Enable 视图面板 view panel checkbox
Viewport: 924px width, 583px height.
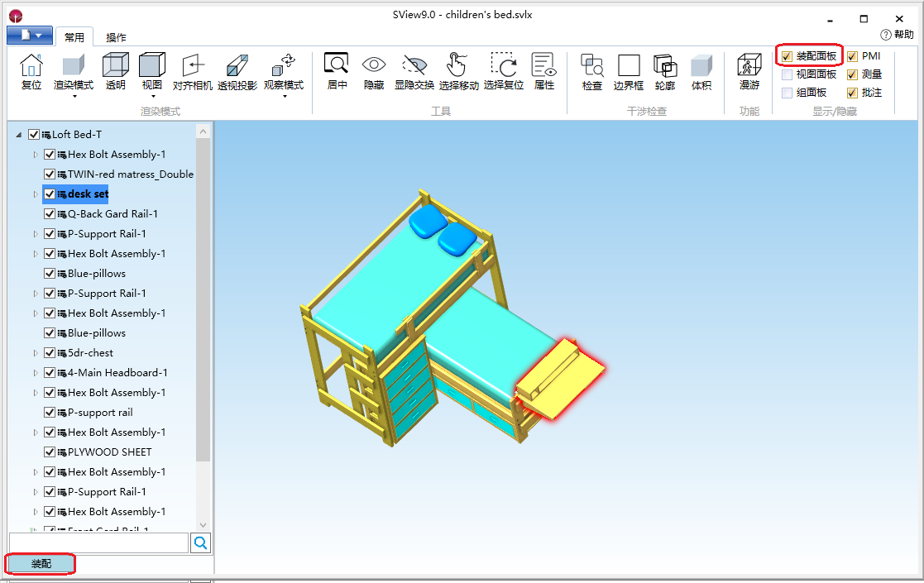point(787,74)
